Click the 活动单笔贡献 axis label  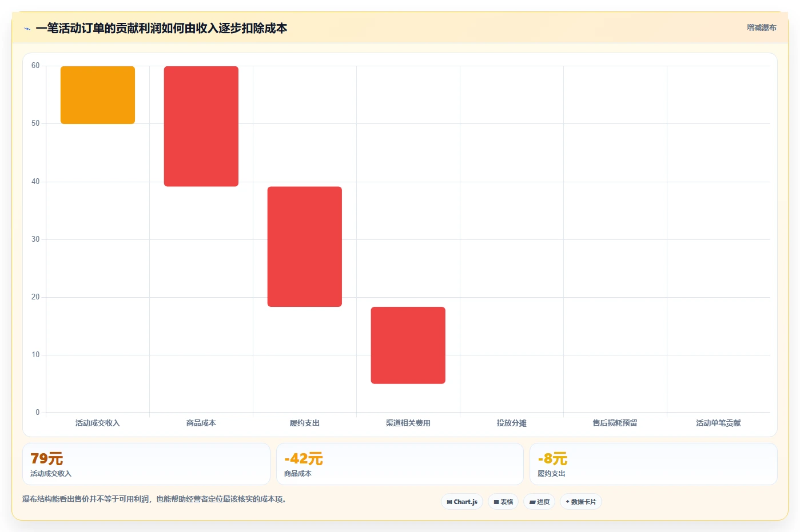tap(719, 423)
